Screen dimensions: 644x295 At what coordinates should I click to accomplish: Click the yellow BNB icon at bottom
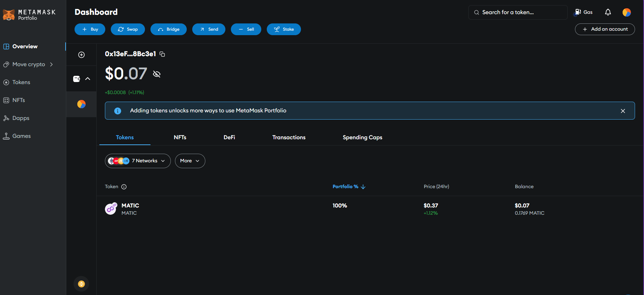pyautogui.click(x=81, y=284)
